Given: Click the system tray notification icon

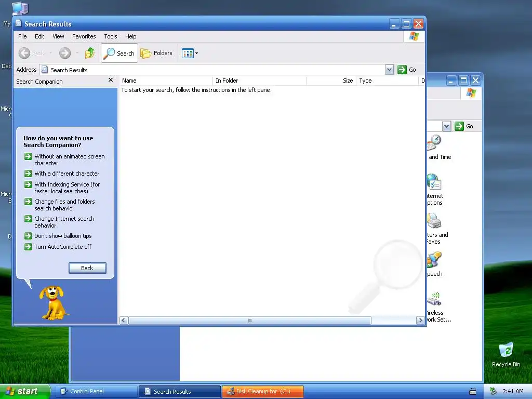Looking at the screenshot, I should (493, 391).
